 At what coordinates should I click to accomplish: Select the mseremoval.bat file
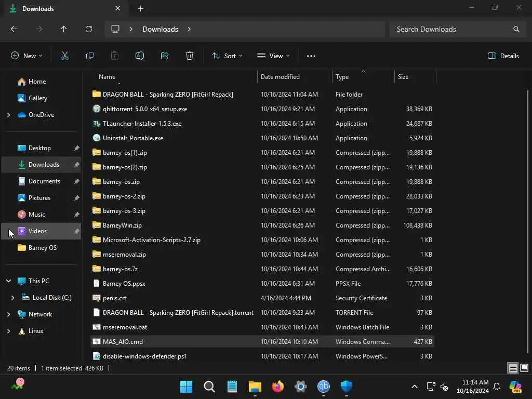[x=262, y=327]
